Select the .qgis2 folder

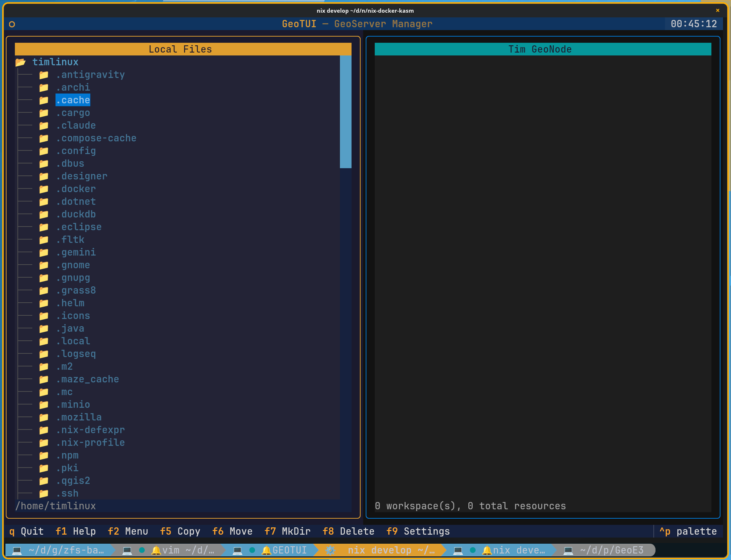coord(73,481)
